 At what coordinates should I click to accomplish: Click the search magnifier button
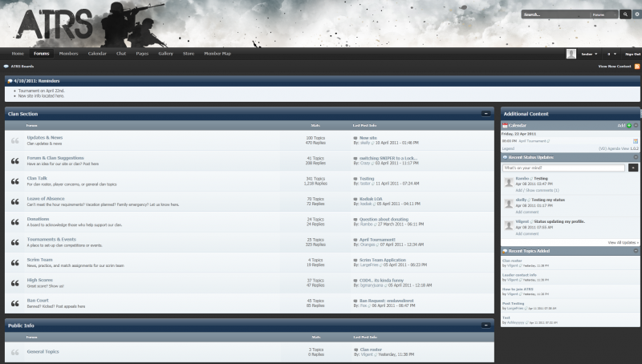pos(626,14)
